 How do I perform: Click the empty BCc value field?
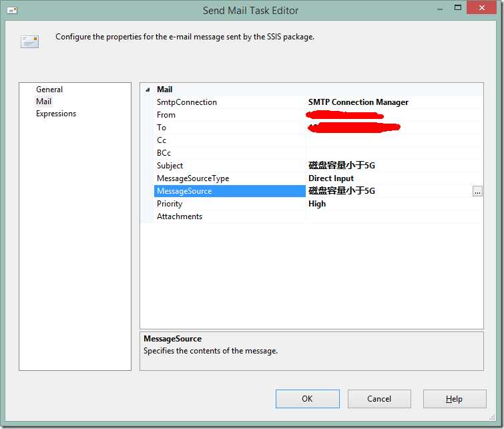coord(394,153)
